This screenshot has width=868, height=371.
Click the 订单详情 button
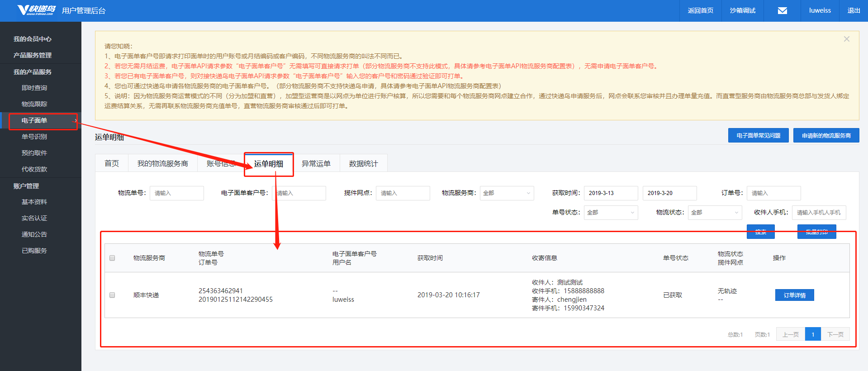coord(794,295)
